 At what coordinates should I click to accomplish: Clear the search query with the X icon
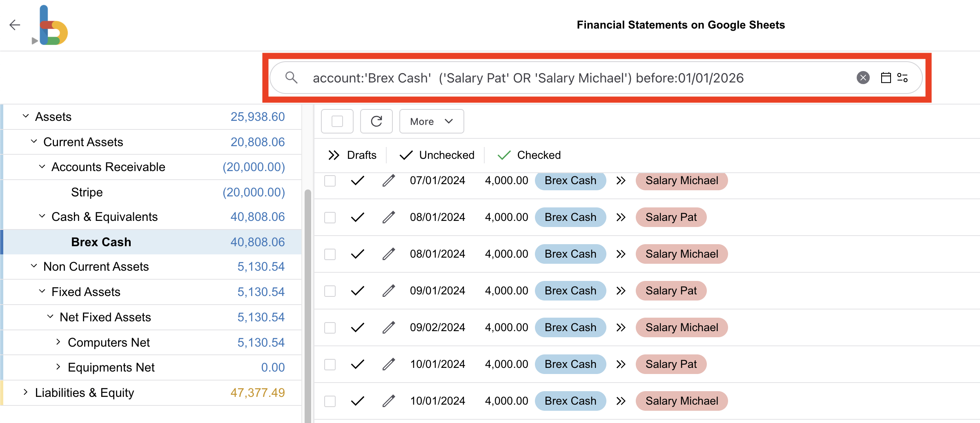point(862,77)
